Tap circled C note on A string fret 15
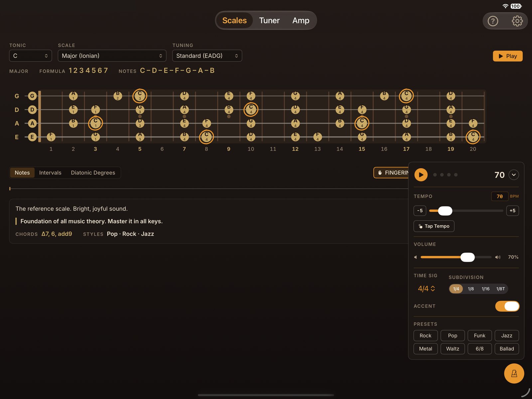 coord(362,123)
